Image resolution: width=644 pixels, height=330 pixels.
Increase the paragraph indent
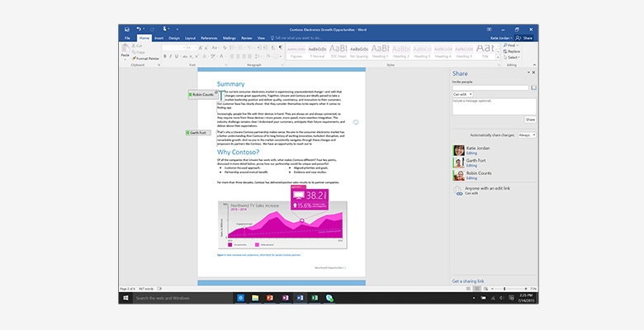point(264,48)
